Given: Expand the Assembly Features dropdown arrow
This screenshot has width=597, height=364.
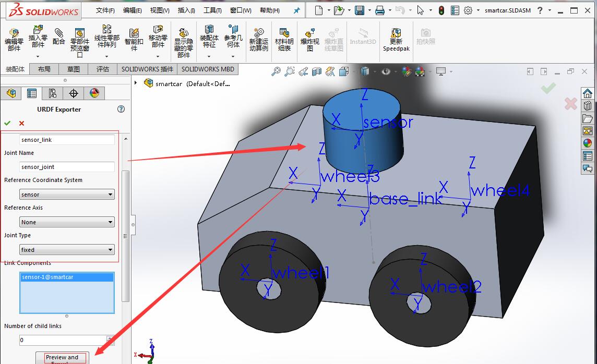Looking at the screenshot, I should [209, 56].
